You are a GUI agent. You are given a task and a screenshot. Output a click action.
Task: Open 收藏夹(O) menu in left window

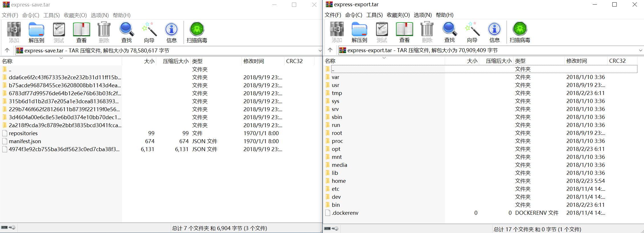tap(75, 15)
